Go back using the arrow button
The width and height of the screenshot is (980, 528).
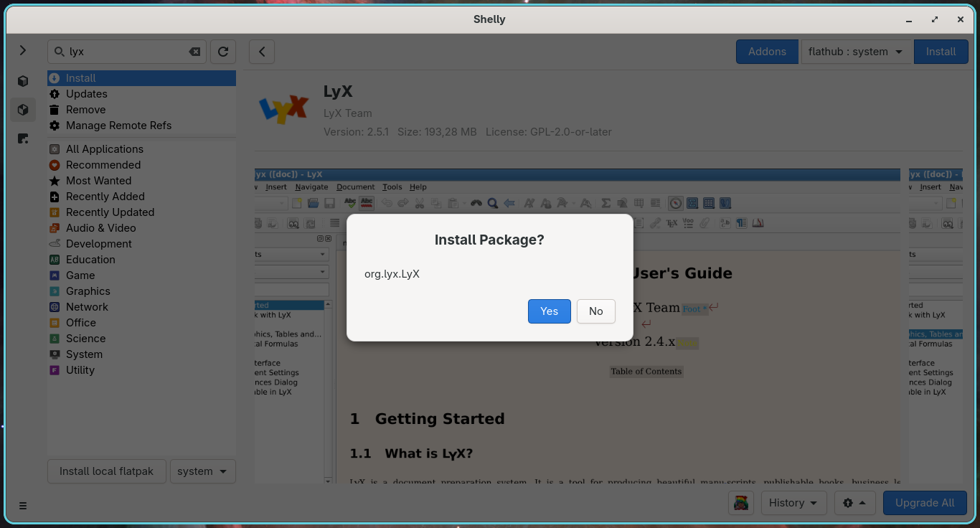[262, 52]
